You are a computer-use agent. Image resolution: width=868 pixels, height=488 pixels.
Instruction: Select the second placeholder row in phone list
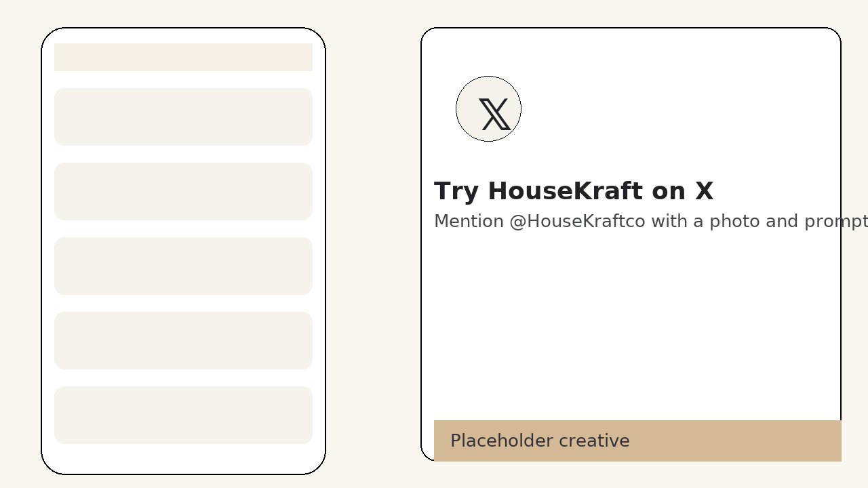[x=183, y=191]
